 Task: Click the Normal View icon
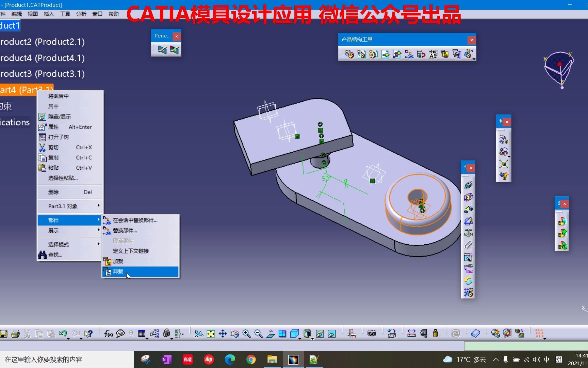pyautogui.click(x=271, y=334)
